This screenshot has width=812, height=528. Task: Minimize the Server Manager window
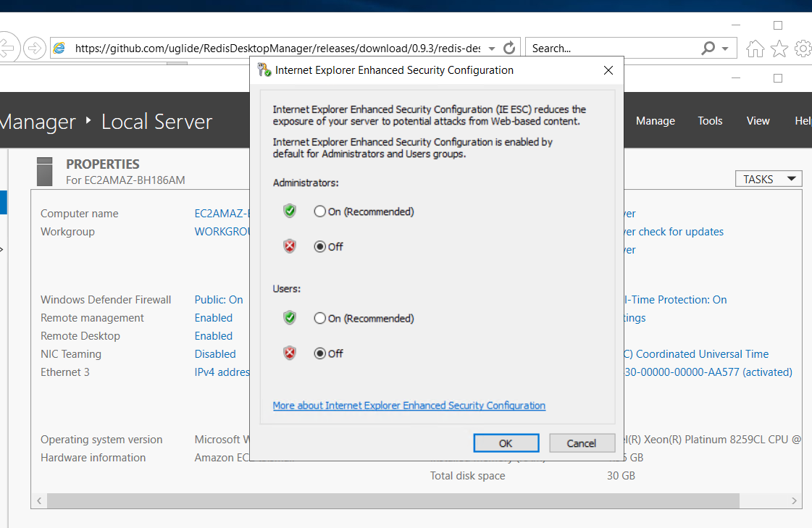pos(736,77)
